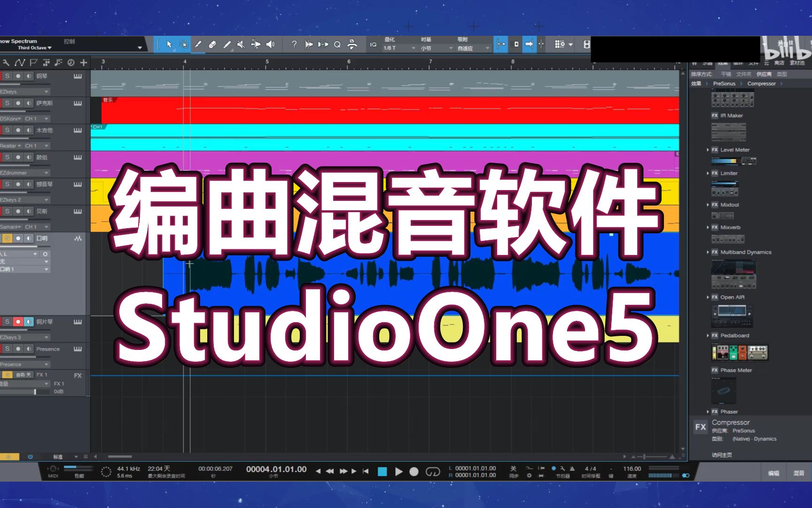This screenshot has height=508, width=812.
Task: Open the EZdrummer instrument dropdown
Action: click(24, 173)
